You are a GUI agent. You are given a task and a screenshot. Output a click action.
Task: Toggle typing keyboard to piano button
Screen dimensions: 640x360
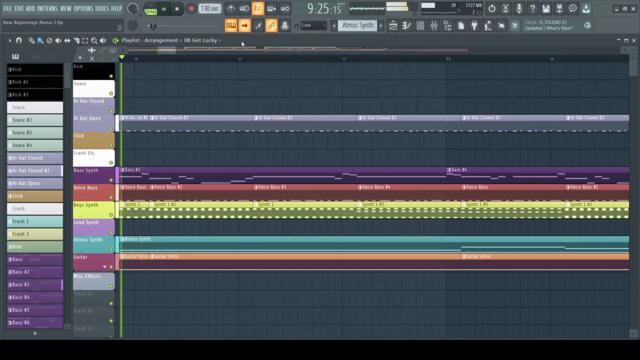pos(231,26)
